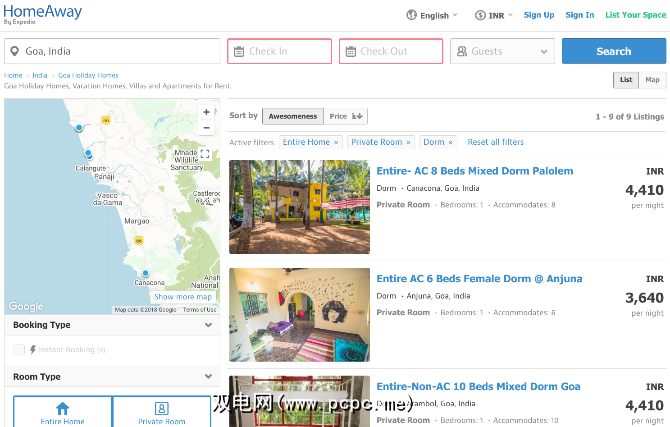The width and height of the screenshot is (670, 427).
Task: Open Entire-Non-AC 10 Beds Mixed Dorm Goa listing
Action: coord(478,386)
